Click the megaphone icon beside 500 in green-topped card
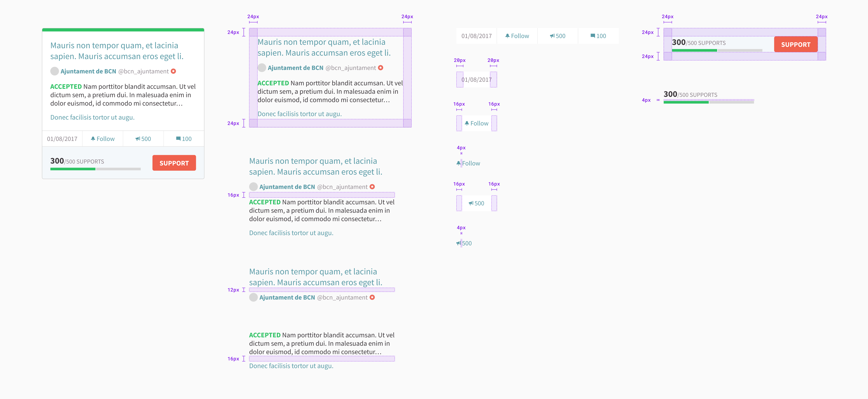Image resolution: width=868 pixels, height=399 pixels. pos(137,139)
